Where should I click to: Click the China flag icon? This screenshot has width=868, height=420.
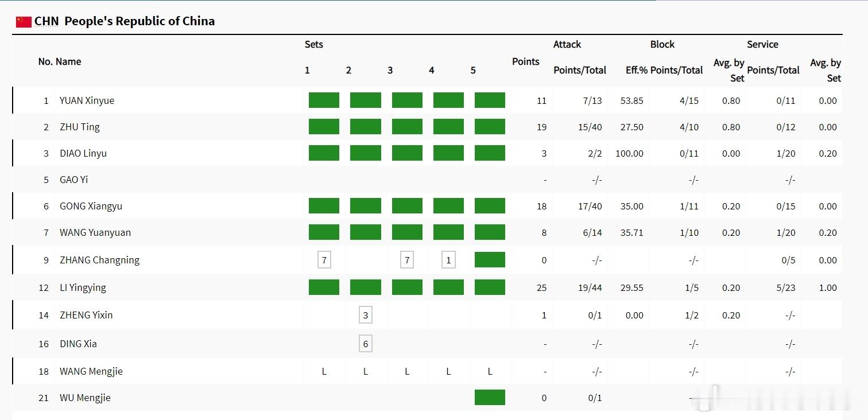[24, 22]
